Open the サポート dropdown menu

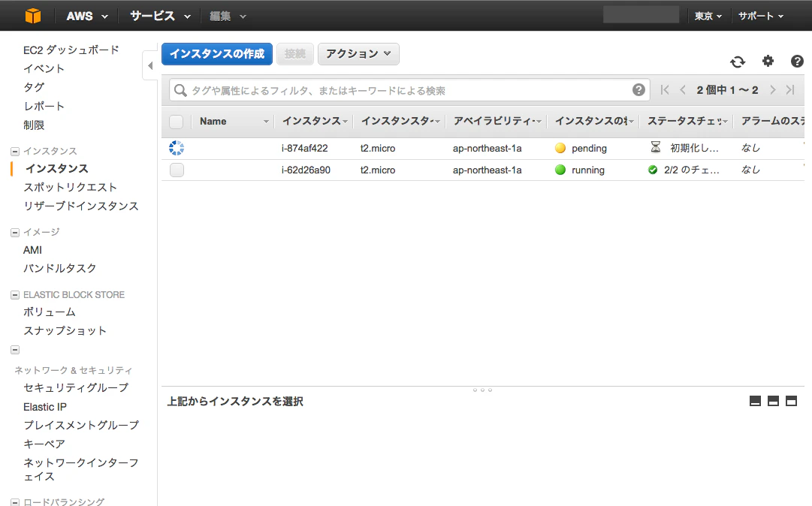tap(761, 16)
